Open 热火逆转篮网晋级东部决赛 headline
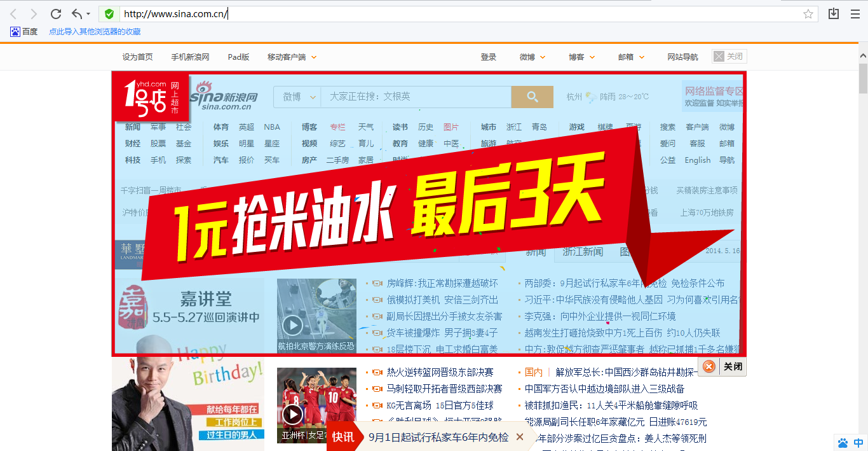Viewport: 868px width, 451px height. coord(440,371)
